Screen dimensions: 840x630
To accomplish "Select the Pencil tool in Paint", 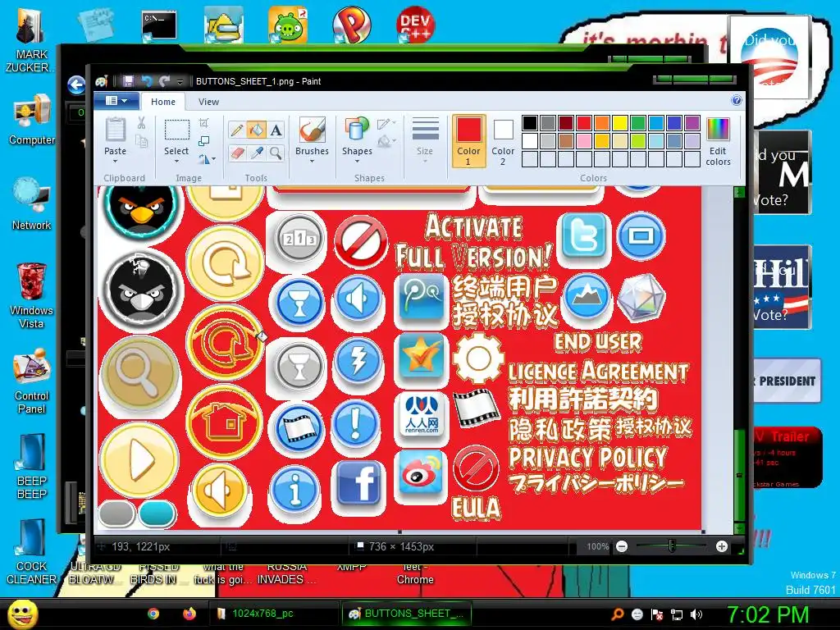I will [x=237, y=130].
